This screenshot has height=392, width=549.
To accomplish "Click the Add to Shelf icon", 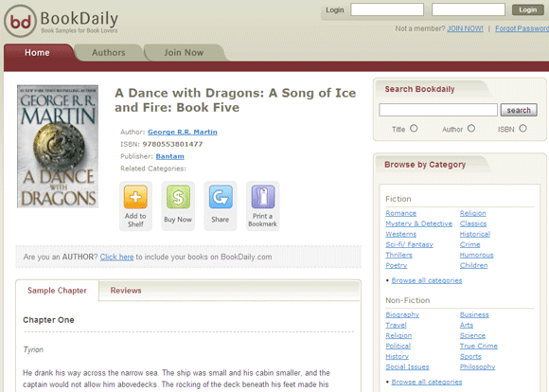I will [x=135, y=197].
